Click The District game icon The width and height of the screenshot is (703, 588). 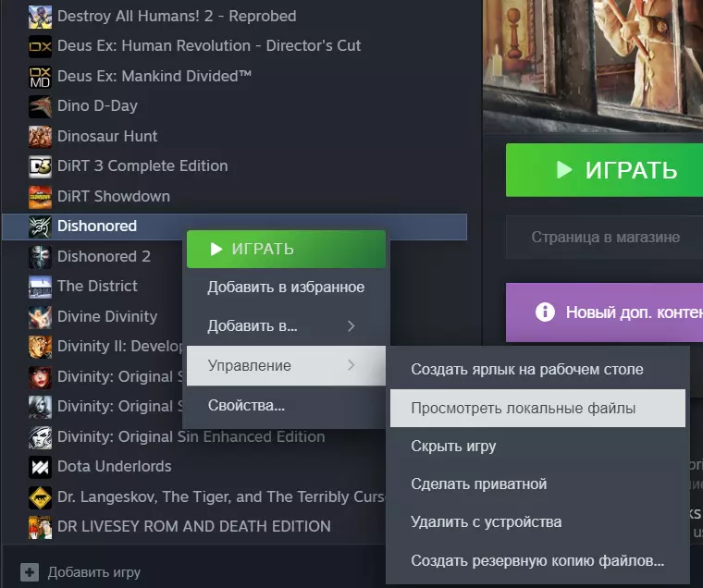[40, 287]
